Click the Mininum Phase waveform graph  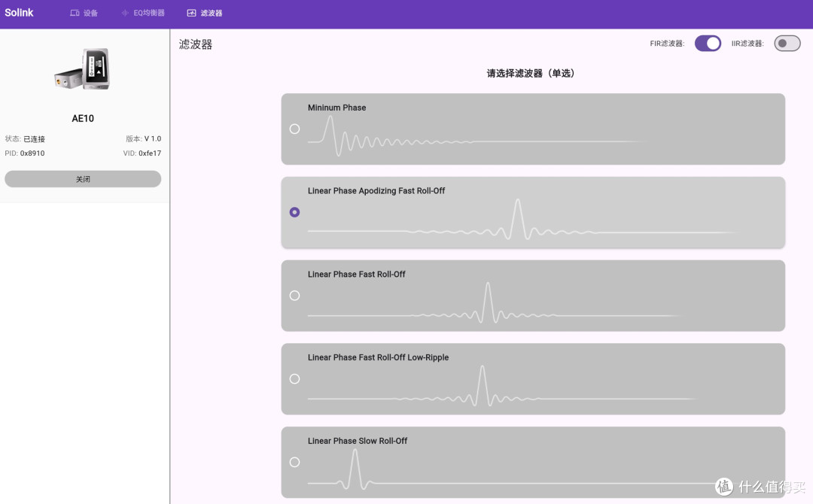click(x=477, y=135)
